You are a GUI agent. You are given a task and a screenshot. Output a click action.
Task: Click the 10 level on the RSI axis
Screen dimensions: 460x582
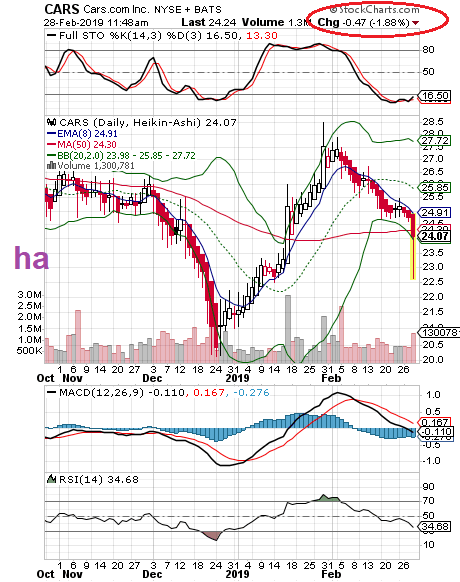pyautogui.click(x=428, y=545)
